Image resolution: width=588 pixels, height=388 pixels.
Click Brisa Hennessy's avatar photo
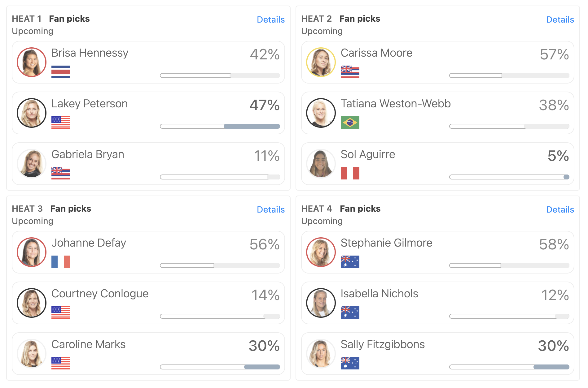pos(32,62)
